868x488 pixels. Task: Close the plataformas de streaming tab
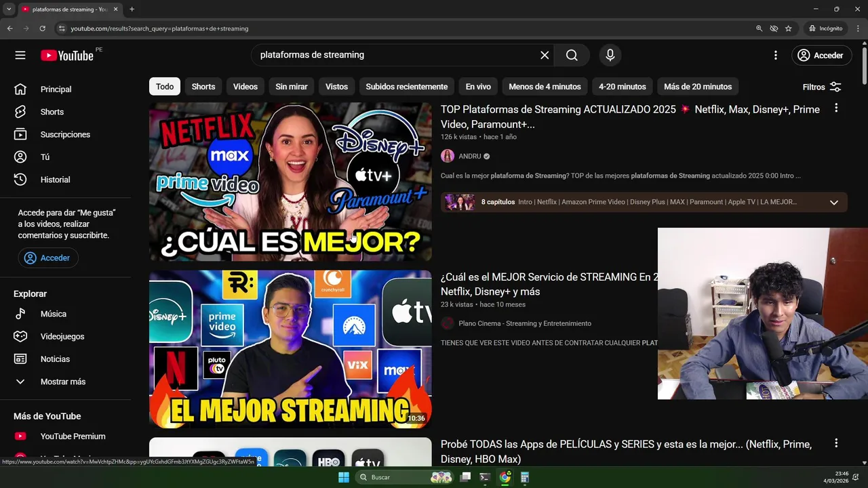[x=115, y=9]
